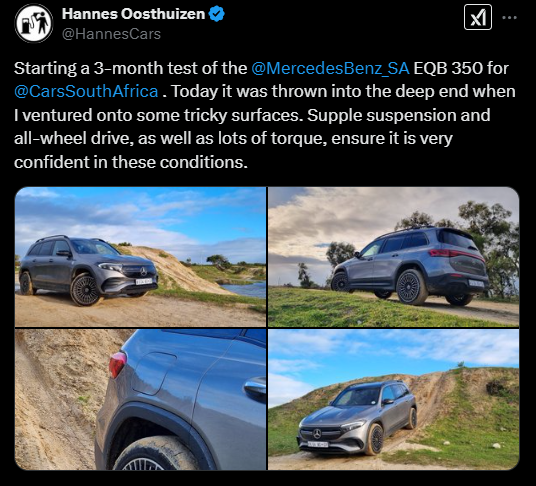View EQB descending dirt hill photo

coord(393,400)
